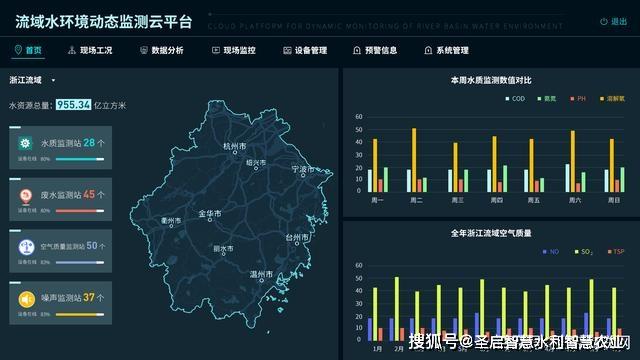Image resolution: width=640 pixels, height=360 pixels.
Task: Toggle the 氨氮 series in legend
Action: [x=547, y=99]
